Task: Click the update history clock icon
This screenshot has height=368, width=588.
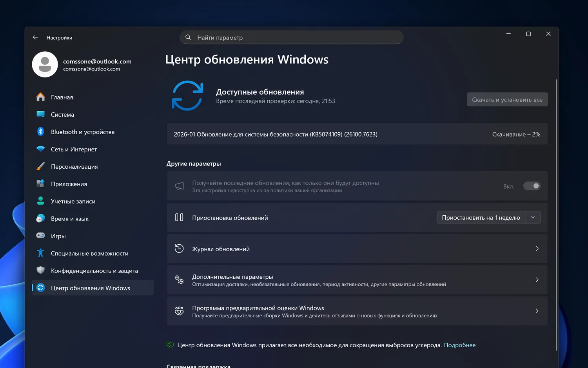Action: pyautogui.click(x=179, y=249)
